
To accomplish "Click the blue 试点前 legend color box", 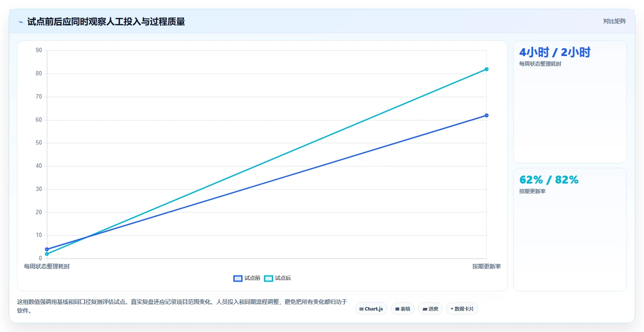I will coord(238,279).
